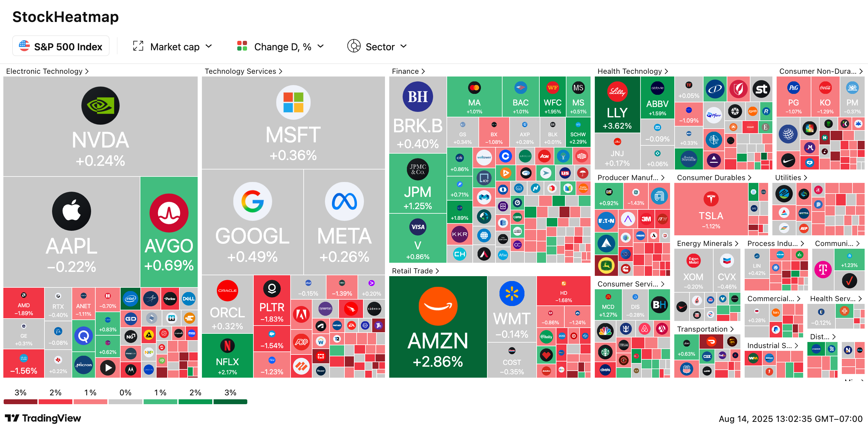This screenshot has width=868, height=431.
Task: Click the TradingView logo
Action: [x=43, y=418]
